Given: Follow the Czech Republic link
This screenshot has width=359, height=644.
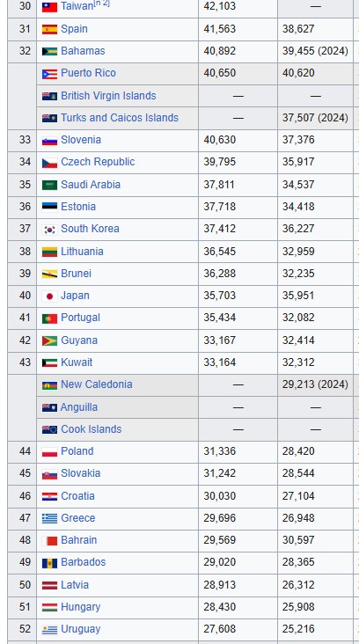Looking at the screenshot, I should coord(98,162).
